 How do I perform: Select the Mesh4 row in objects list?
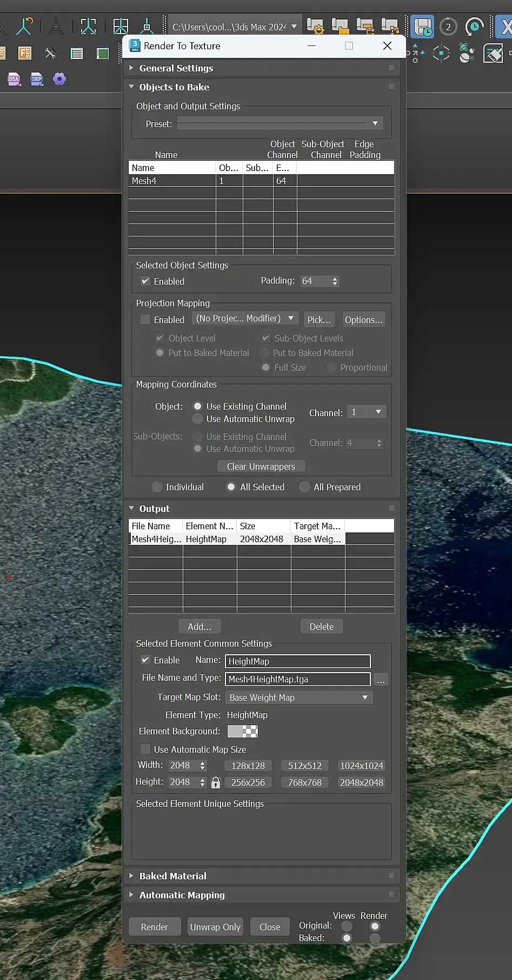(x=262, y=181)
